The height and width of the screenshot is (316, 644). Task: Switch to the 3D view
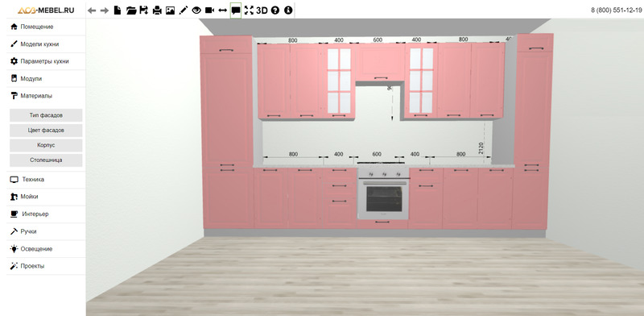click(262, 10)
